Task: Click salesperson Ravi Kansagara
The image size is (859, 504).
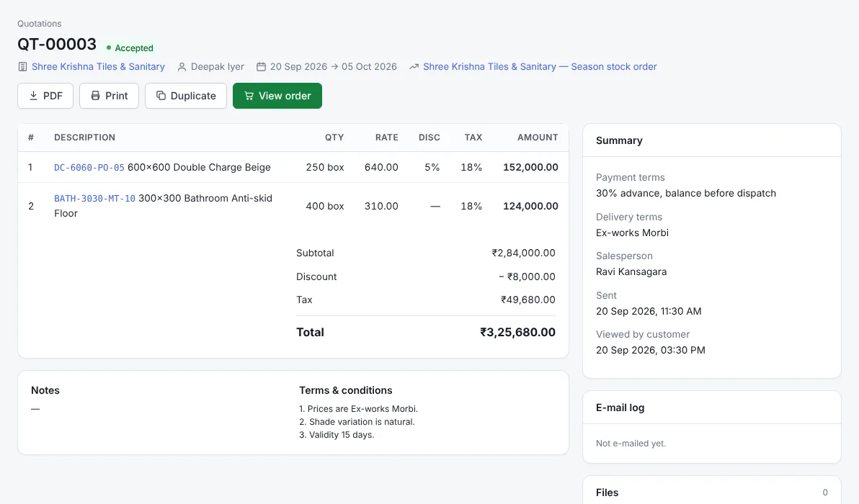Action: click(x=631, y=272)
